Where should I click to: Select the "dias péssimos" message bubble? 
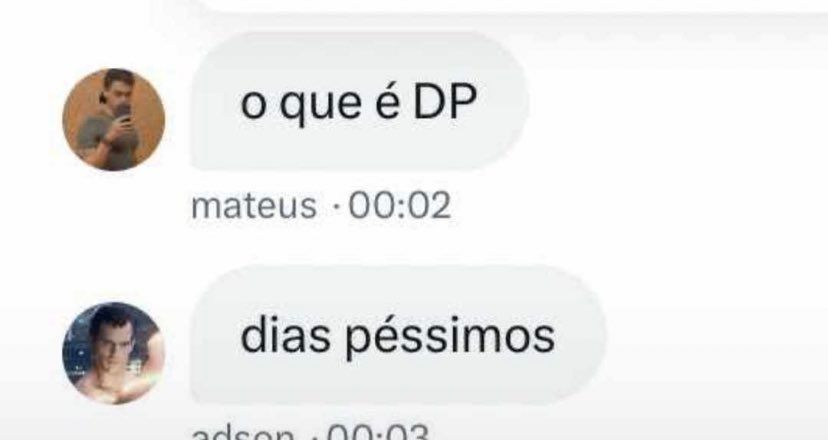(398, 335)
